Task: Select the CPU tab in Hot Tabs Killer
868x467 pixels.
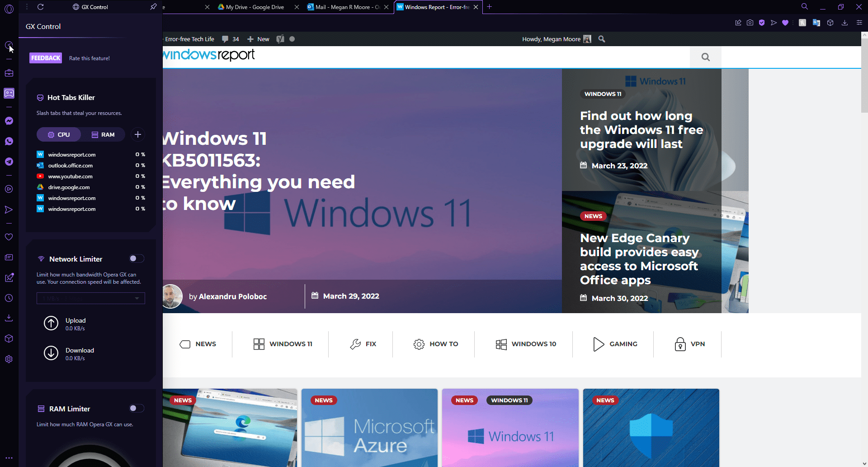Action: pos(59,134)
